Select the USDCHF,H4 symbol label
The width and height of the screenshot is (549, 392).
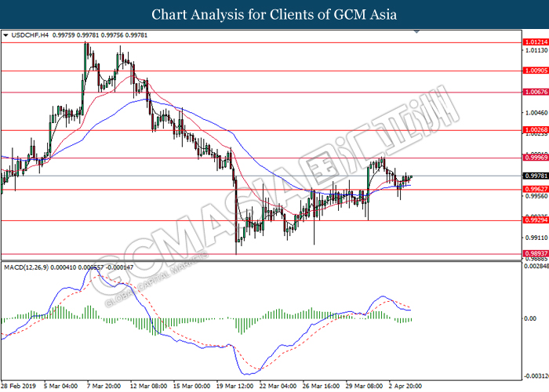[x=30, y=35]
